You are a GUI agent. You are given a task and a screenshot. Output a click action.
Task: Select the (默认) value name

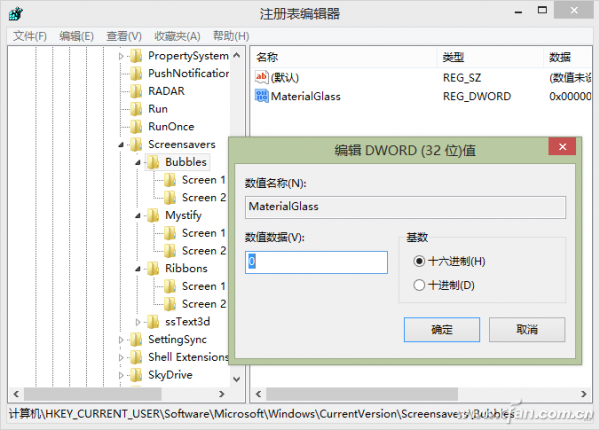(x=285, y=78)
